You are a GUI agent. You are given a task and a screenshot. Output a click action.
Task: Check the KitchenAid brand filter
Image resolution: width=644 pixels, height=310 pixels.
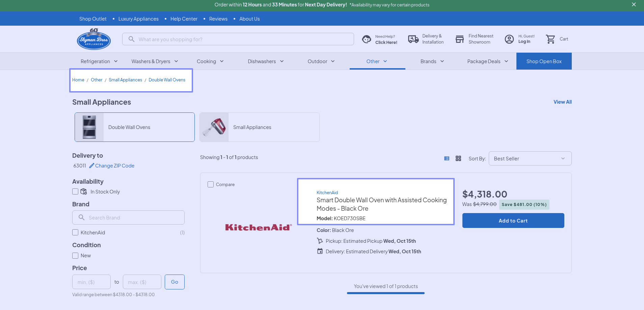(75, 232)
